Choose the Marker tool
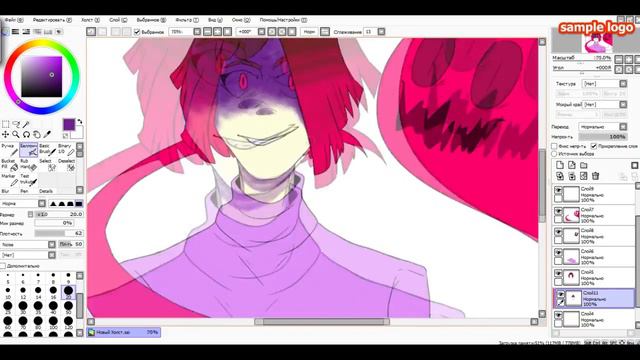Image resolution: width=640 pixels, height=360 pixels. click(9, 179)
